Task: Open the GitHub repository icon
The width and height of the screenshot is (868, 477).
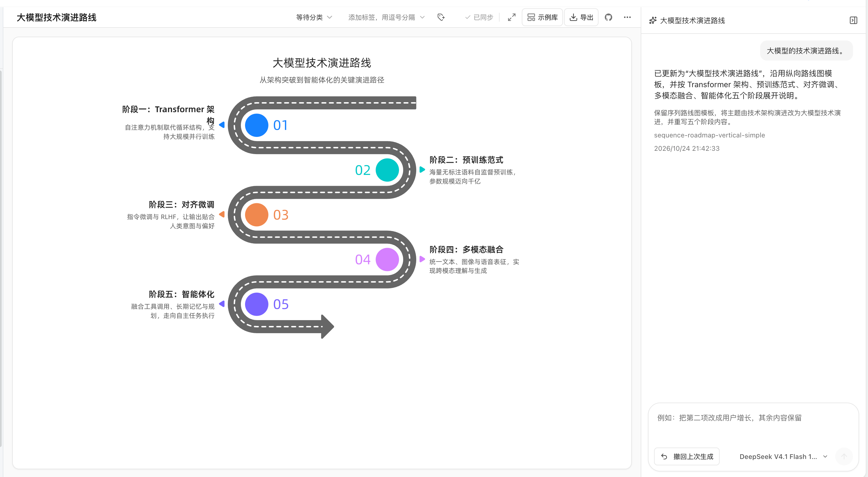Action: click(608, 17)
